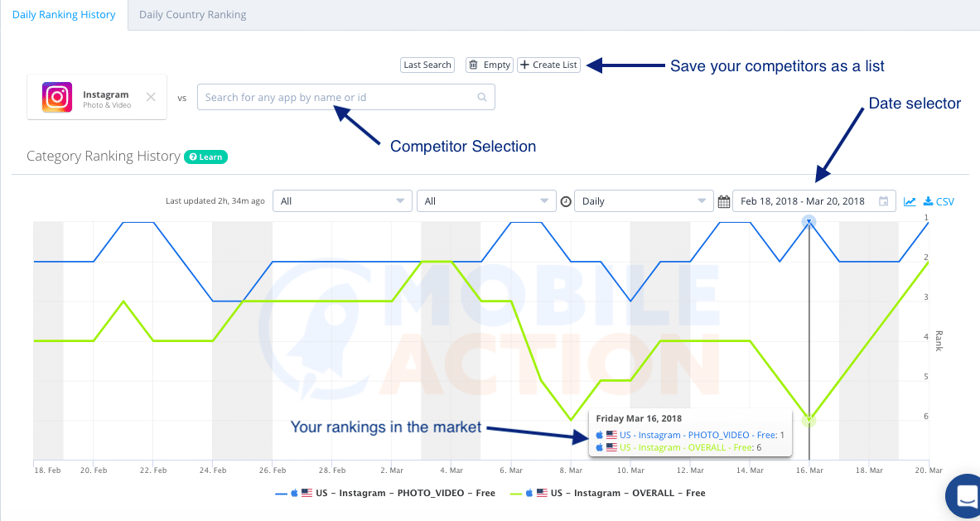
Task: Click the Instagram app logo thumbnail
Action: 57,97
